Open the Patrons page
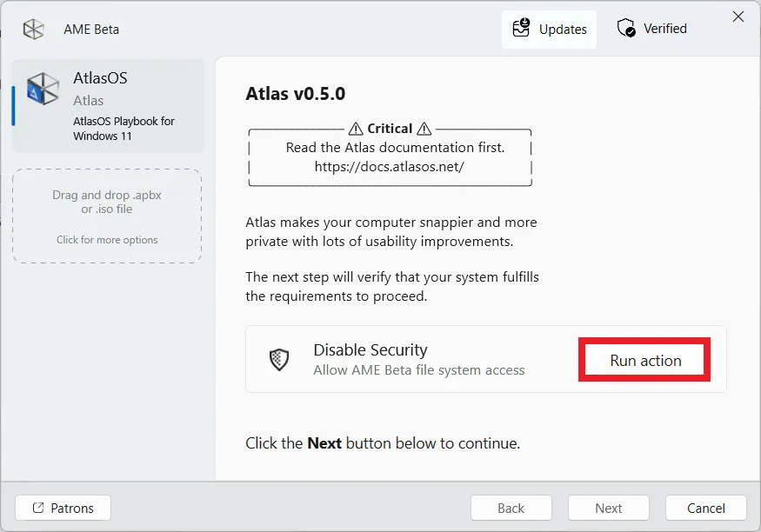The height and width of the screenshot is (532, 761). click(62, 507)
